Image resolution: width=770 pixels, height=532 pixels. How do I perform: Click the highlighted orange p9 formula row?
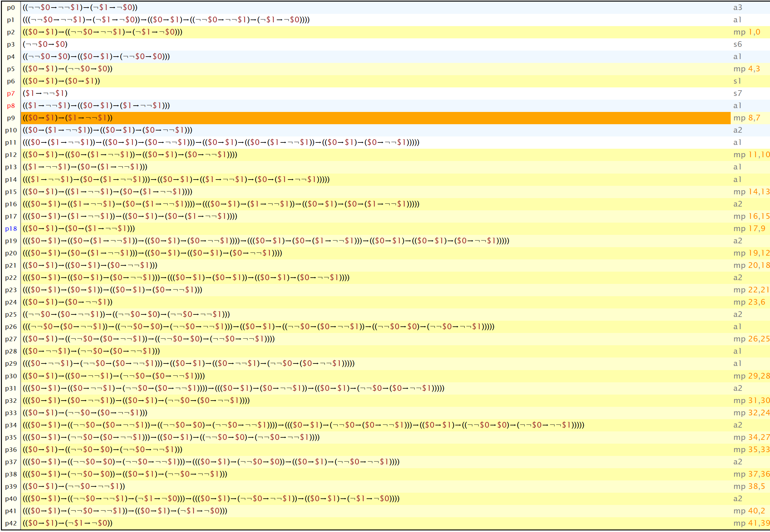coord(375,118)
